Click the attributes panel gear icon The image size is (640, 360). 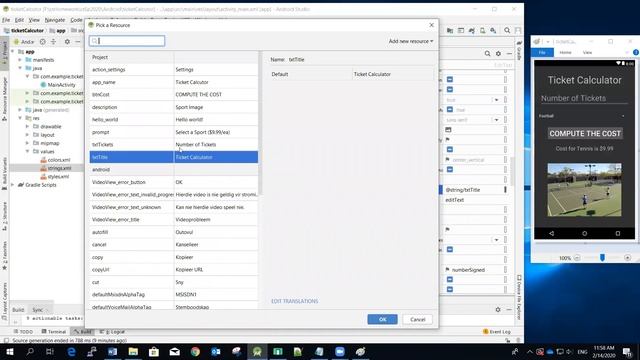tap(498, 53)
